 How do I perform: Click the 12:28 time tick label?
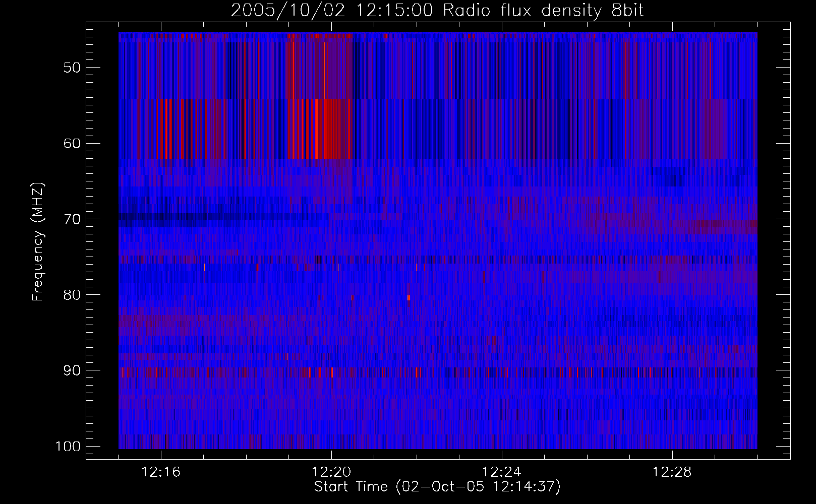click(672, 472)
